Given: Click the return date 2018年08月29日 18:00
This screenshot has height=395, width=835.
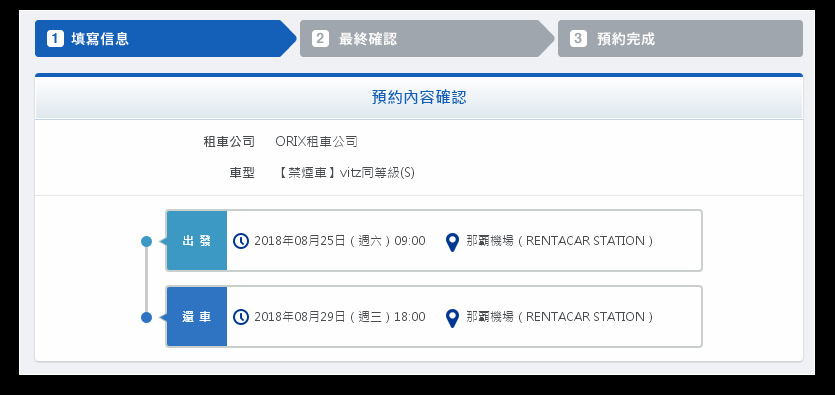Looking at the screenshot, I should [x=340, y=317].
